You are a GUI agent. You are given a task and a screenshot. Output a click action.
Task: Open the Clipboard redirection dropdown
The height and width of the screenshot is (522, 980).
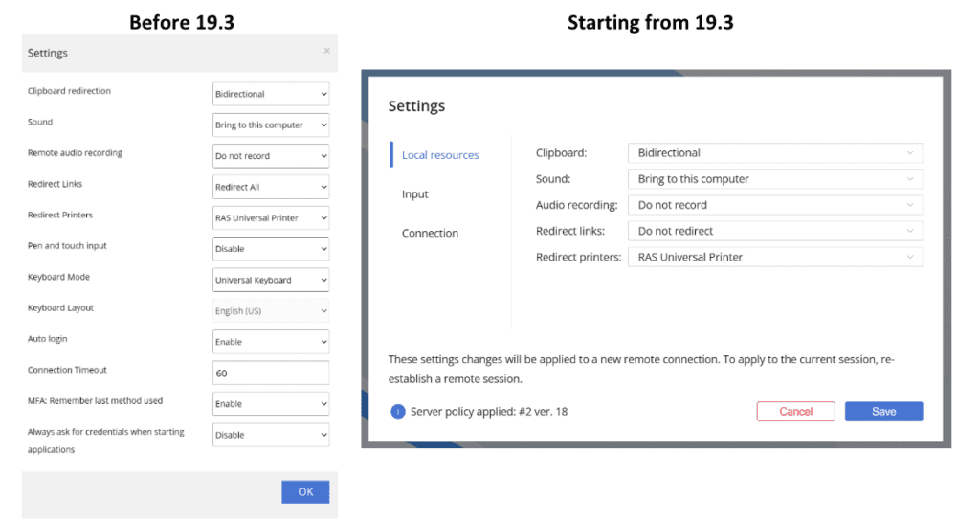pos(271,94)
